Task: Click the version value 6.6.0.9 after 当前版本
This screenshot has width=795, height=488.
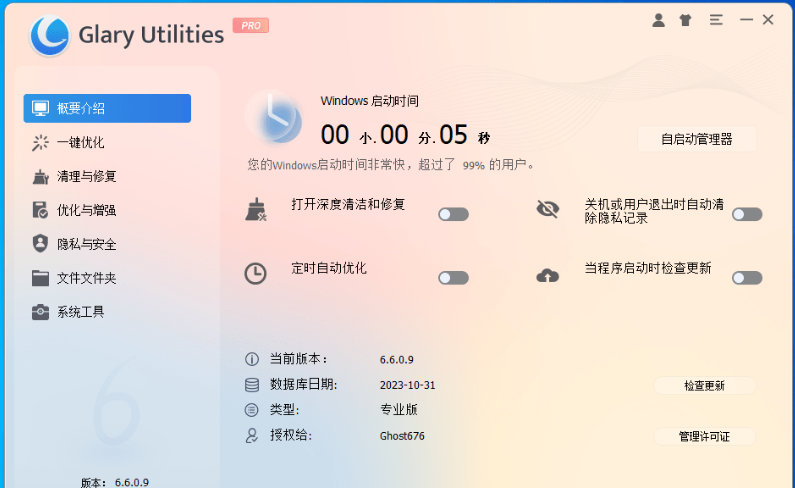Action: [x=396, y=360]
